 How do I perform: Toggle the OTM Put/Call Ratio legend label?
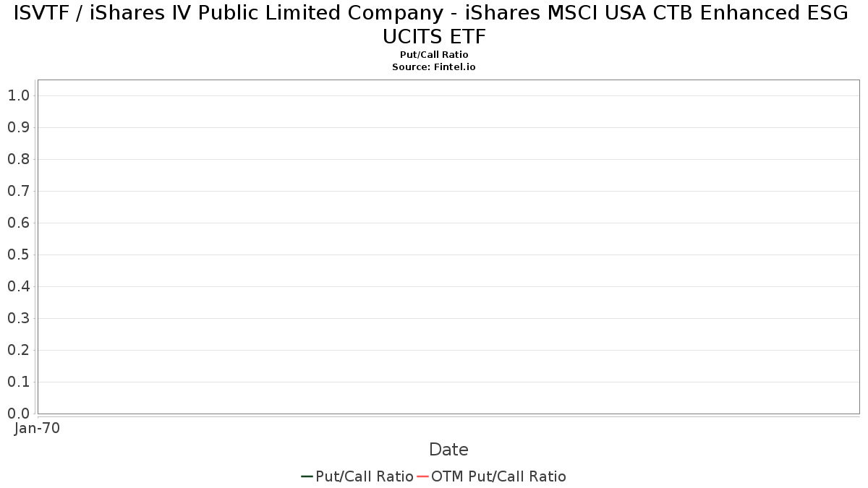pyautogui.click(x=498, y=476)
